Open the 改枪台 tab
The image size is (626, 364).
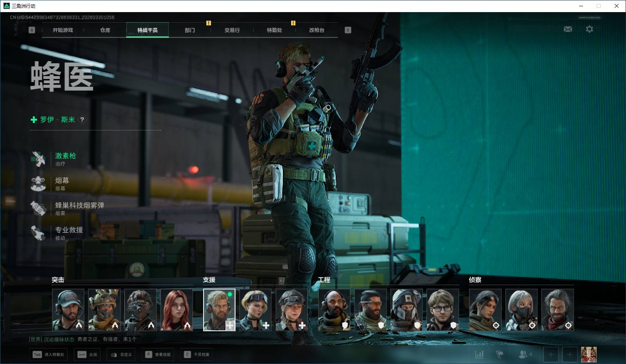(317, 30)
